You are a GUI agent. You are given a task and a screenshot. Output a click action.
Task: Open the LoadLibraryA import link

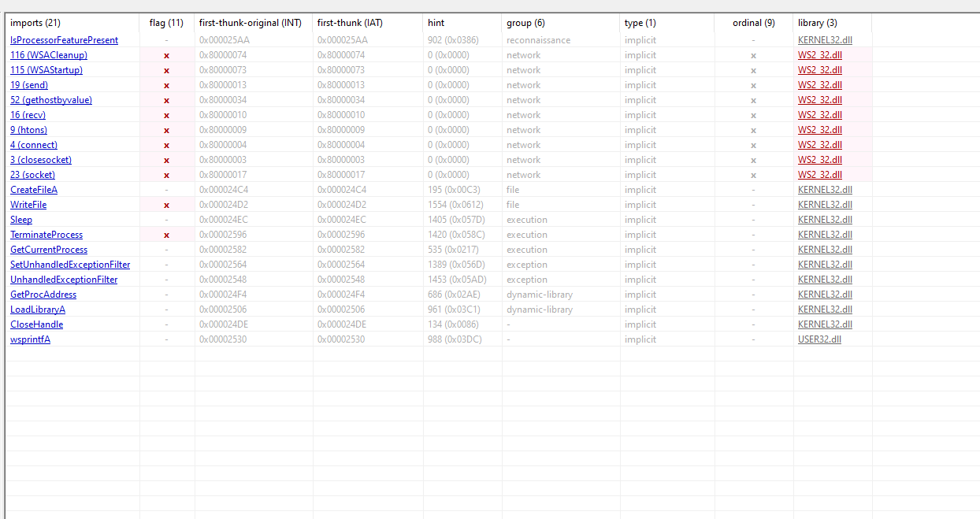(38, 310)
